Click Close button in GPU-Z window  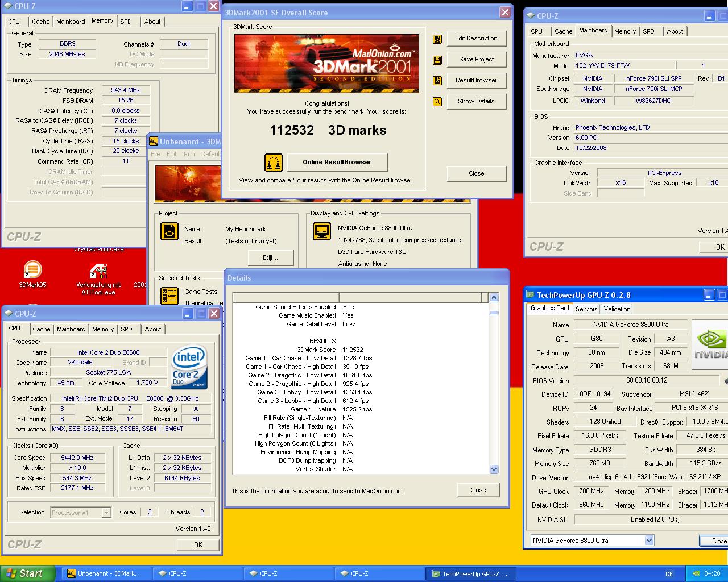coord(713,541)
